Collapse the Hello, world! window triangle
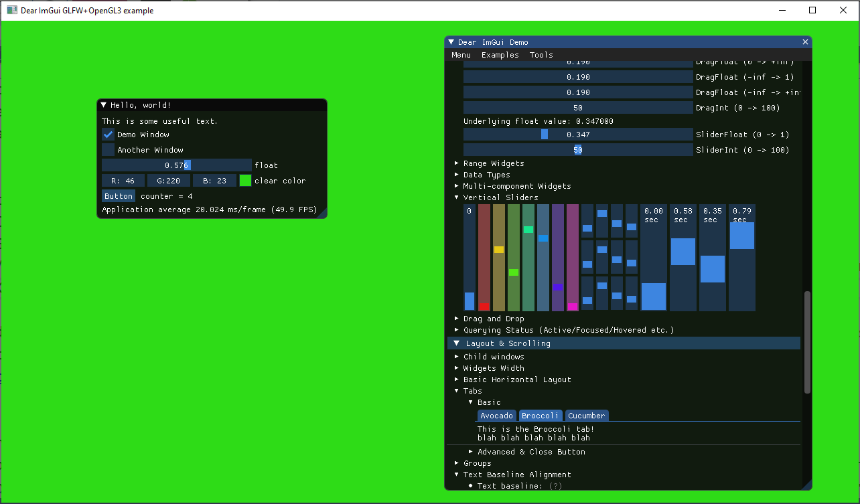 104,105
